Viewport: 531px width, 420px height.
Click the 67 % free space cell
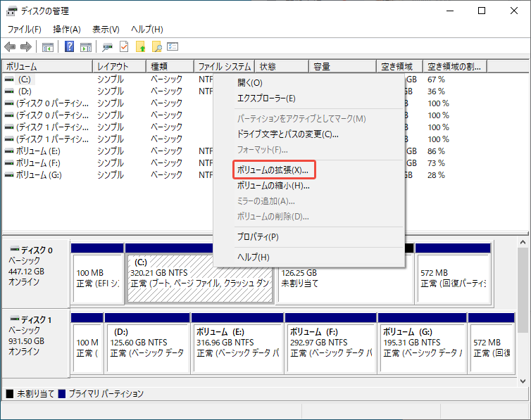tap(436, 79)
